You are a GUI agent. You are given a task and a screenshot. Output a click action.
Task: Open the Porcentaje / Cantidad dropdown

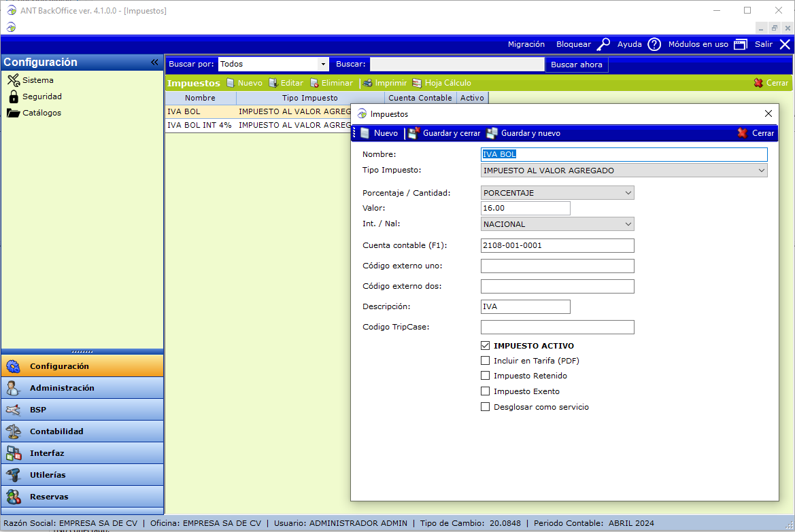point(628,193)
